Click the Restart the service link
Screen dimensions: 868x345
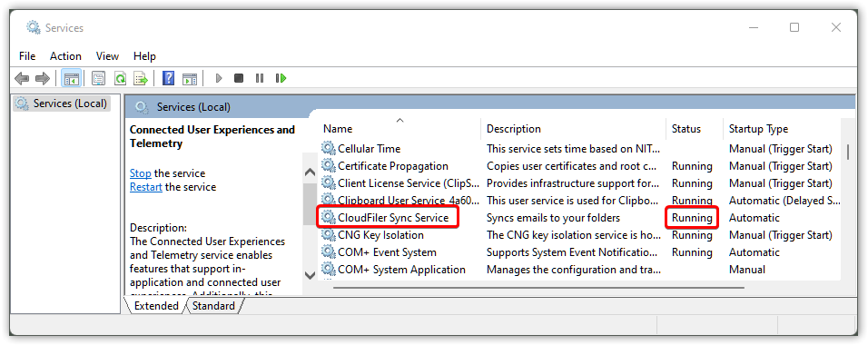click(146, 187)
